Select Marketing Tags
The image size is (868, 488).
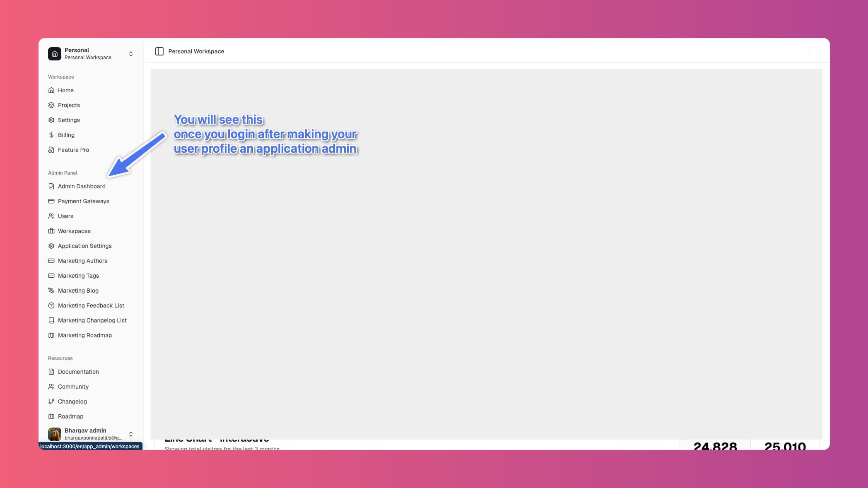coord(78,275)
